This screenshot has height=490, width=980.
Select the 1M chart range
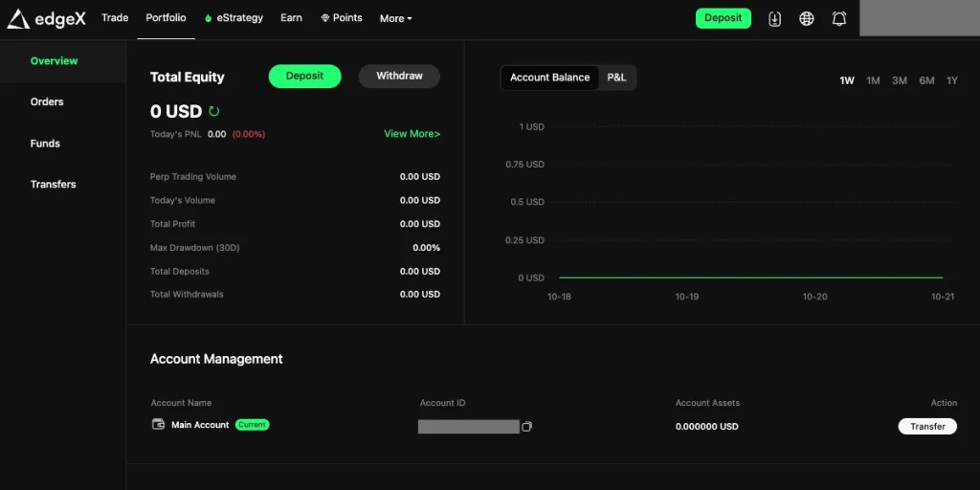(x=873, y=80)
